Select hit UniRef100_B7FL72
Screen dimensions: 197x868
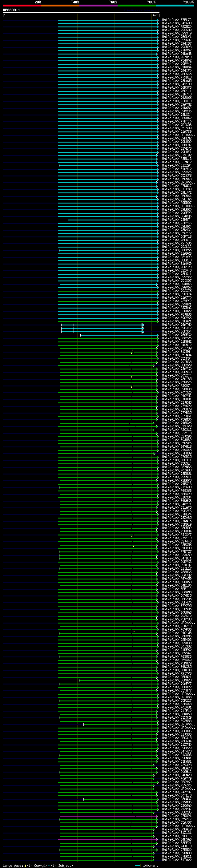point(177,20)
